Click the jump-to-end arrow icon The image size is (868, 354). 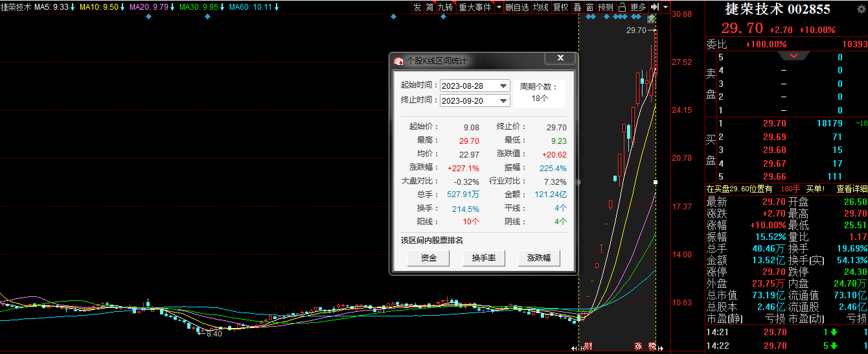click(655, 7)
